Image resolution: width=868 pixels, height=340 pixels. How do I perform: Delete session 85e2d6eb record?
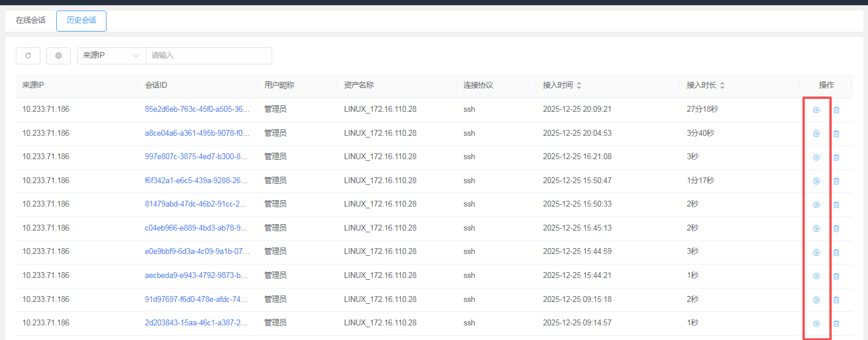(836, 110)
